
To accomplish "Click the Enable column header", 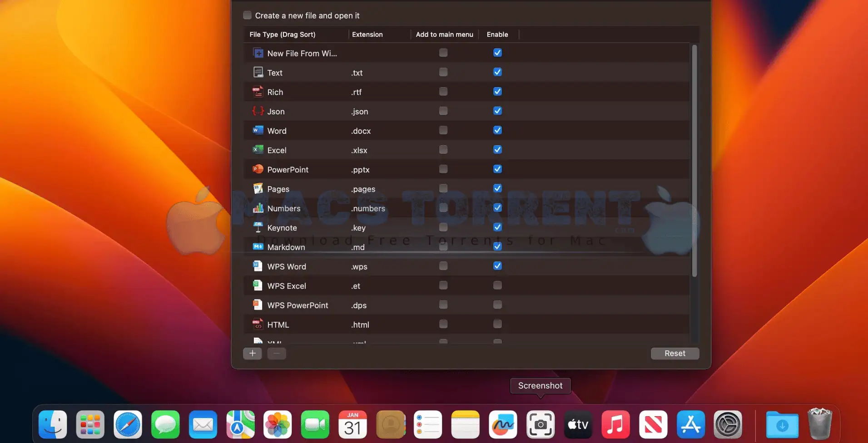I will coord(498,34).
